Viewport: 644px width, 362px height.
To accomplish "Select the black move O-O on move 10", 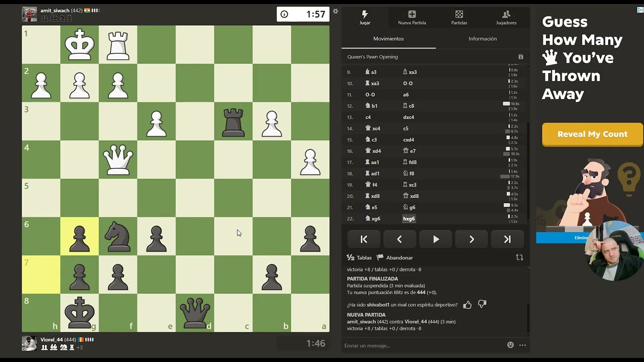I will tap(408, 83).
